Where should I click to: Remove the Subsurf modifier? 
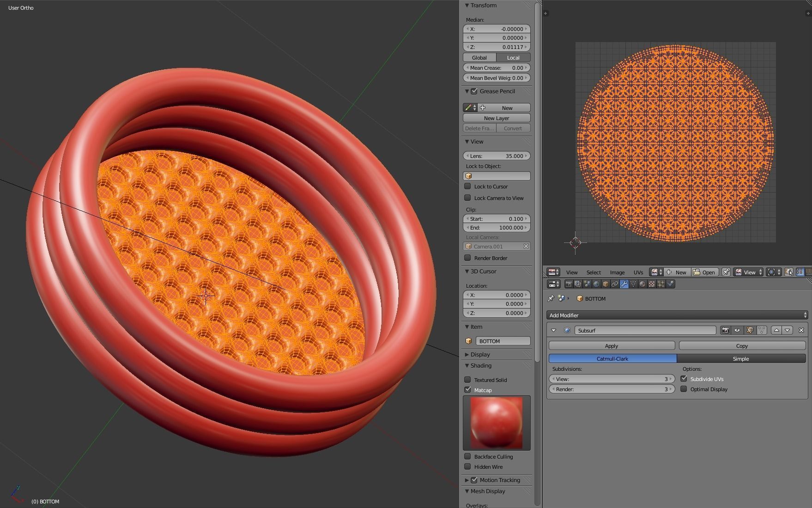click(x=801, y=330)
